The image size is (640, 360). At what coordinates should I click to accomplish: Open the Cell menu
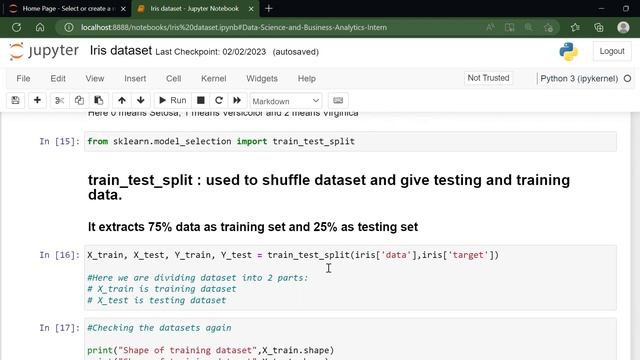point(173,78)
